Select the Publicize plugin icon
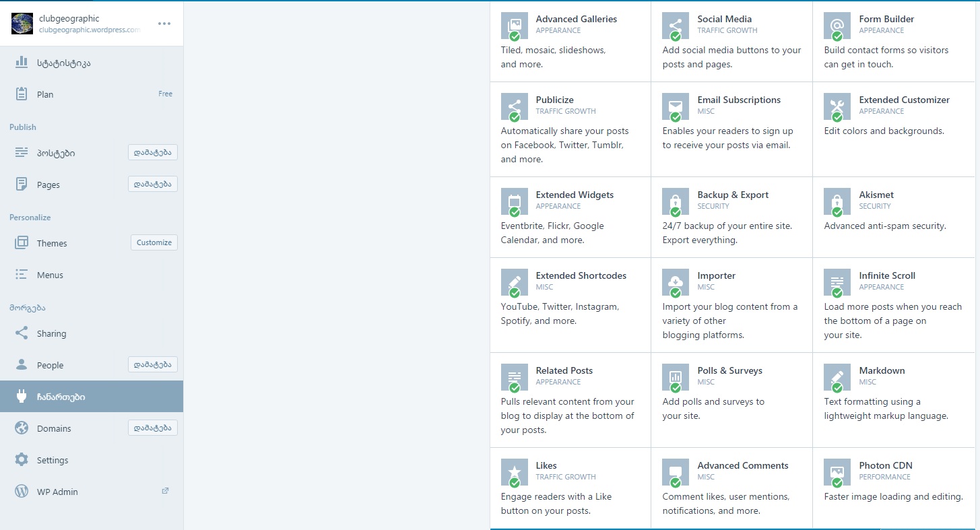Image resolution: width=980 pixels, height=530 pixels. click(x=515, y=106)
